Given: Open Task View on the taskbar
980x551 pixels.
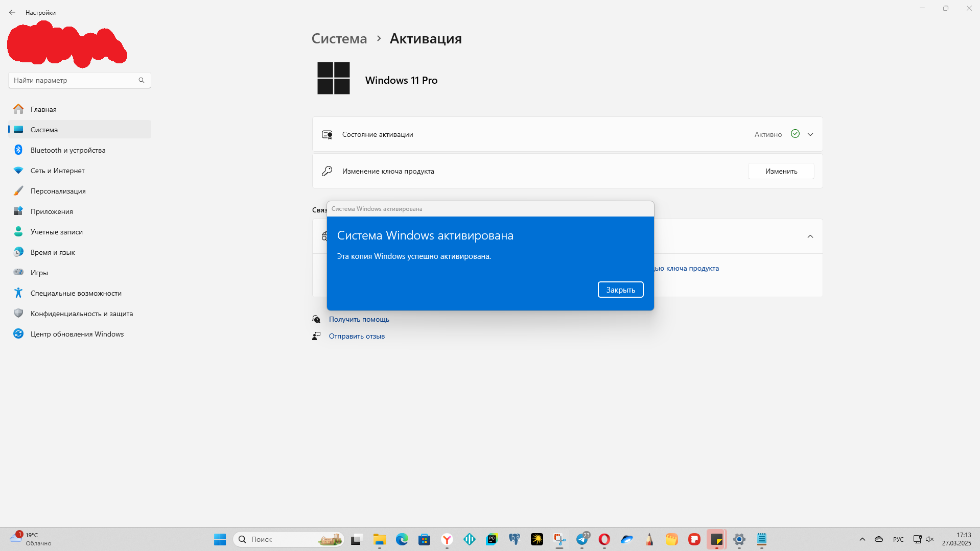Looking at the screenshot, I should (356, 539).
